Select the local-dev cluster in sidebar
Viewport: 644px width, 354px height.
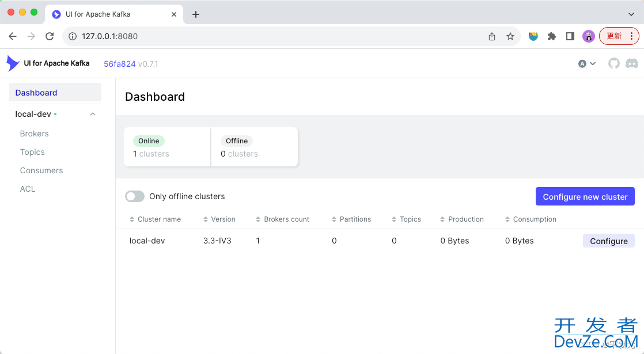pos(33,114)
